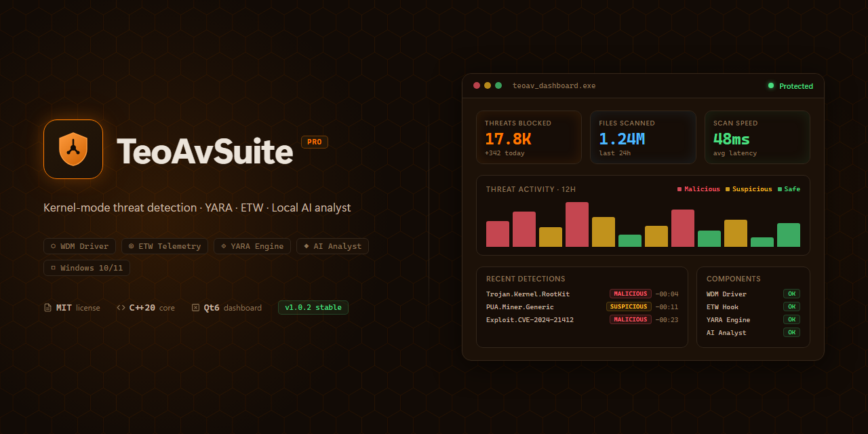The width and height of the screenshot is (868, 434).
Task: Click the ETW Hook component name
Action: tap(722, 307)
